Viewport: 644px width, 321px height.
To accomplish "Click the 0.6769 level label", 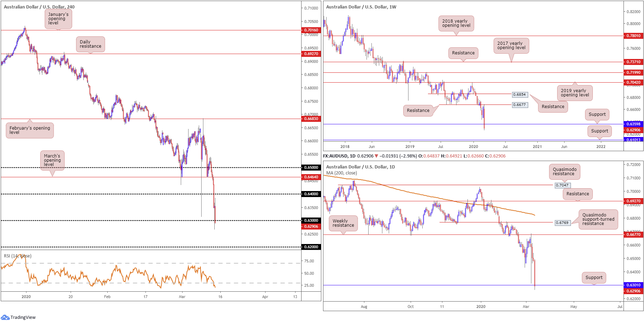I will point(562,223).
